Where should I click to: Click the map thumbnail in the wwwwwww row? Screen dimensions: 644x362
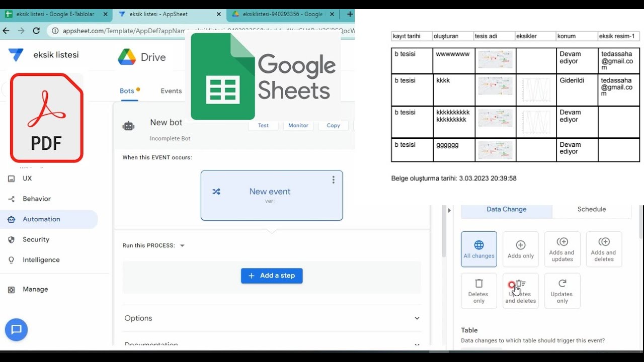[496, 59]
